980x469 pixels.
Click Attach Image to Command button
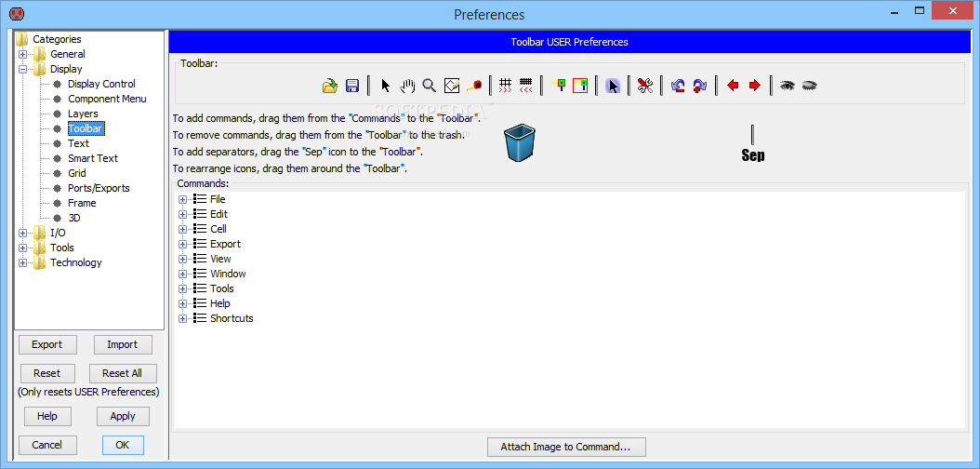[566, 447]
